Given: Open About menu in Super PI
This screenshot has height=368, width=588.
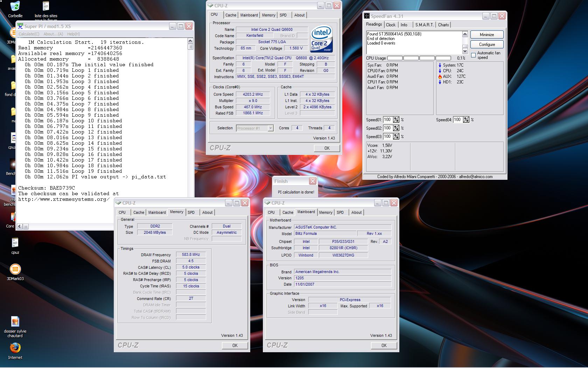Looking at the screenshot, I should 53,34.
